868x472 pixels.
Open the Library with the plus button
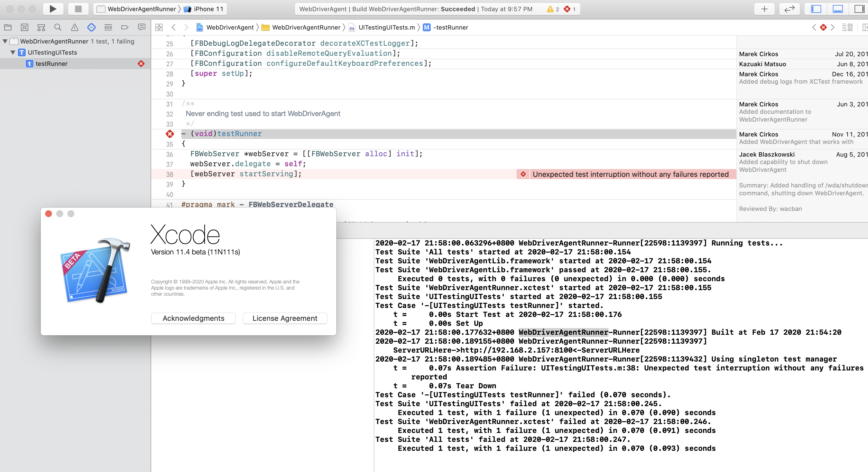click(764, 9)
